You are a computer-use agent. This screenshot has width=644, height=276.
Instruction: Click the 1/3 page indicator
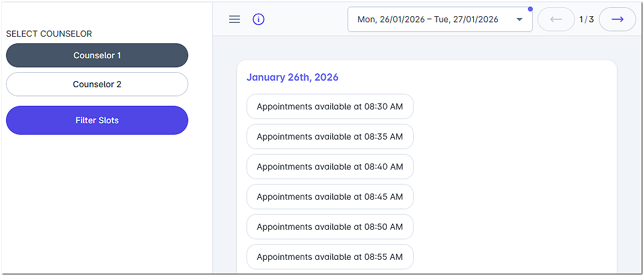click(x=586, y=19)
